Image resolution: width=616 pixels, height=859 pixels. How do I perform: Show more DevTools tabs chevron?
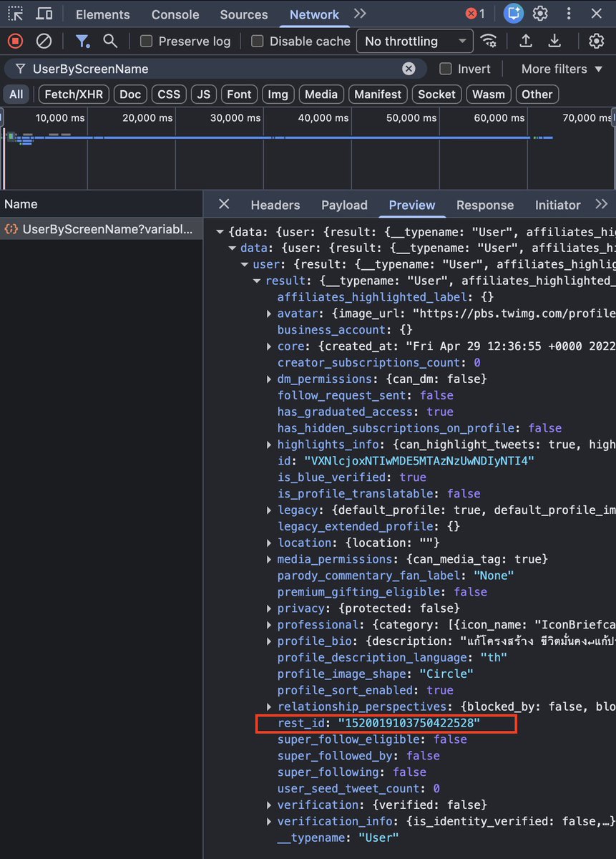[361, 14]
